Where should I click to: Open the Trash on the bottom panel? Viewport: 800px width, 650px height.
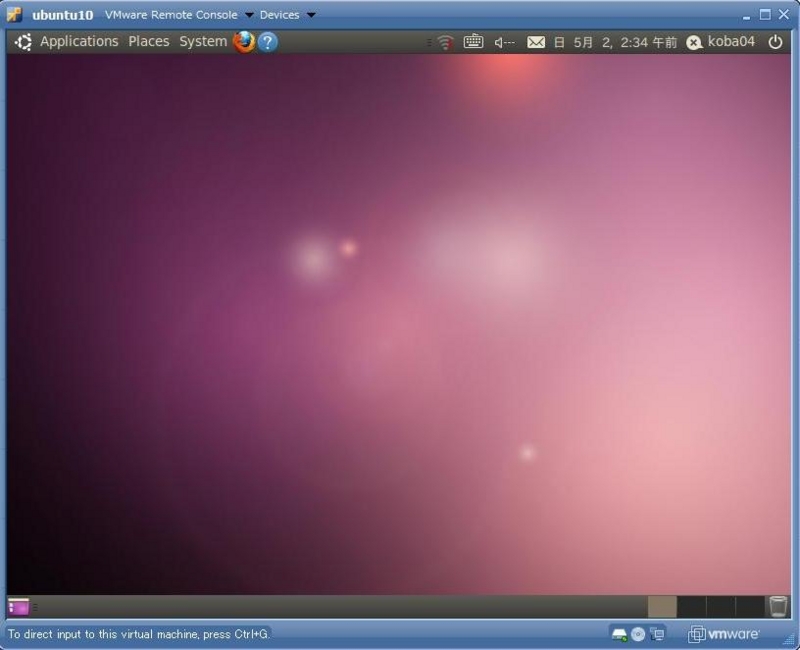tap(777, 604)
